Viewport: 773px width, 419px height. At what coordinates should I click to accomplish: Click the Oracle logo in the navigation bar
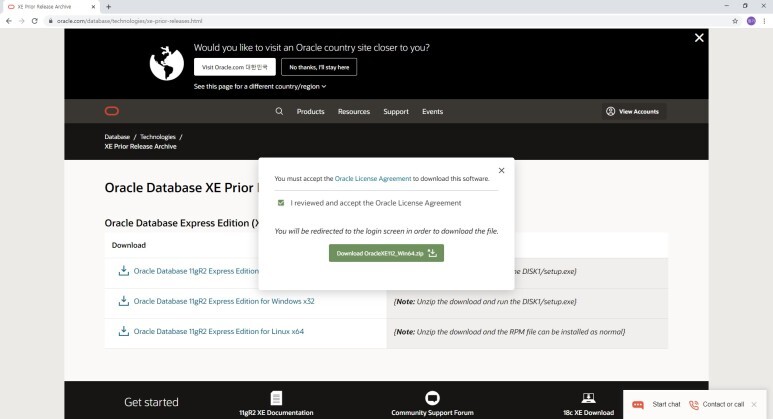coord(112,111)
